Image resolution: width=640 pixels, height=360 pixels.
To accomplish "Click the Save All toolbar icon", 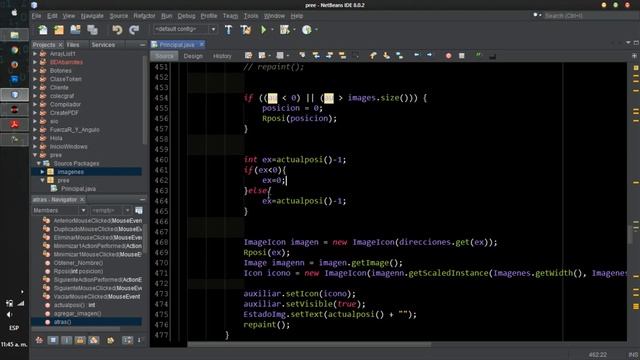I will click(93, 29).
